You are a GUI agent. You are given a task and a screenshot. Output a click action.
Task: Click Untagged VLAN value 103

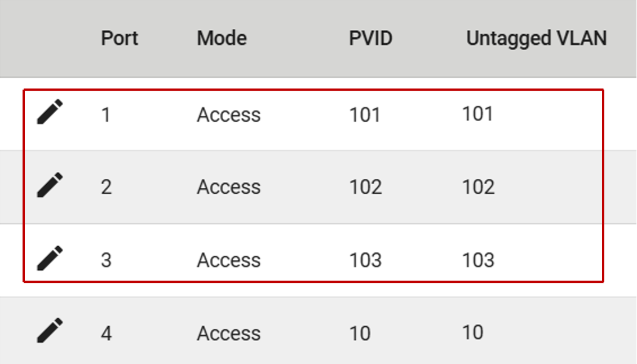(478, 260)
